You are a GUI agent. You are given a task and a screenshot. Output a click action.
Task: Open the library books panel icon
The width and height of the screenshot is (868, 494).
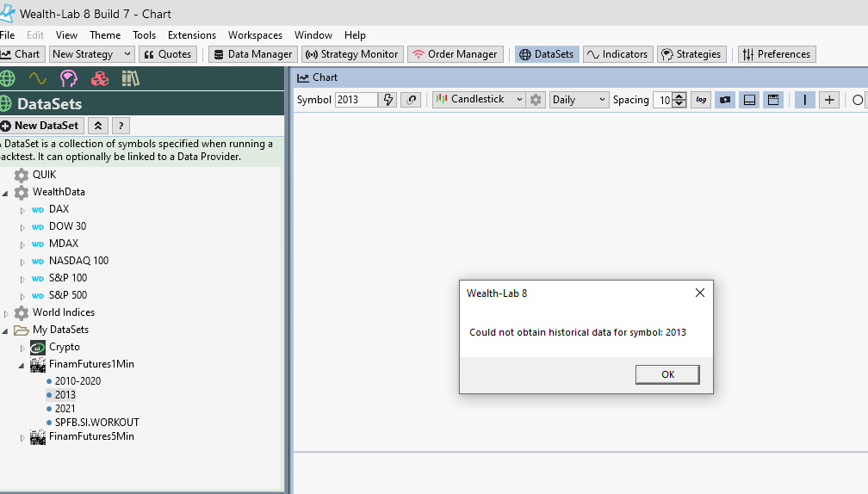click(x=131, y=78)
